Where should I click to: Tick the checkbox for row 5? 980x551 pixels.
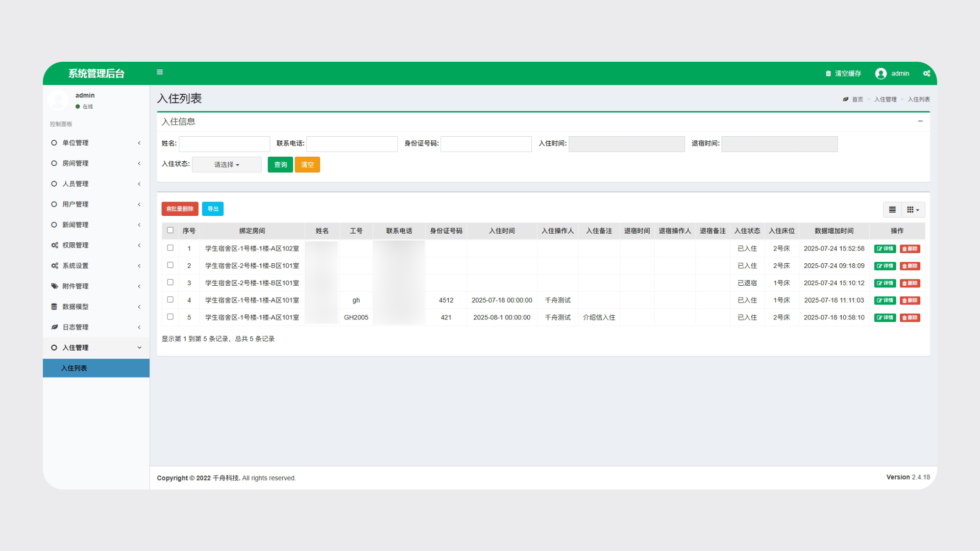coord(170,317)
